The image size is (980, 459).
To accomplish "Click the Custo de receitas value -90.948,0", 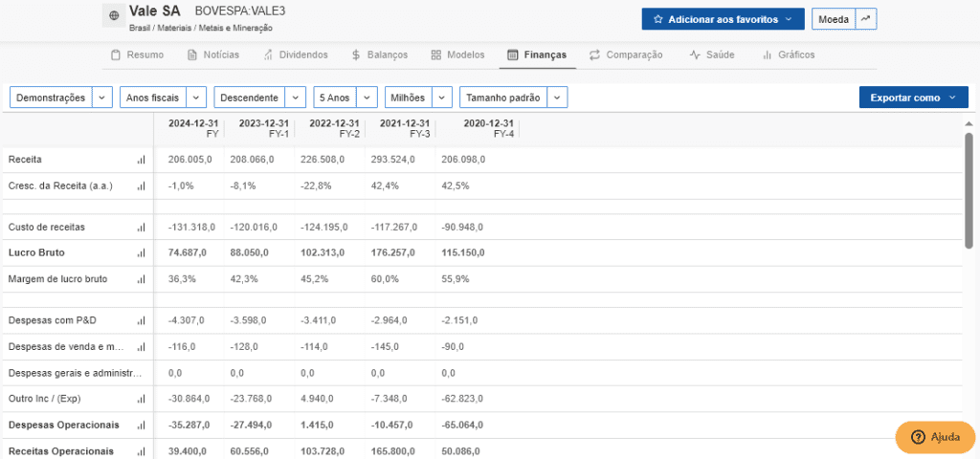I will [x=464, y=228].
